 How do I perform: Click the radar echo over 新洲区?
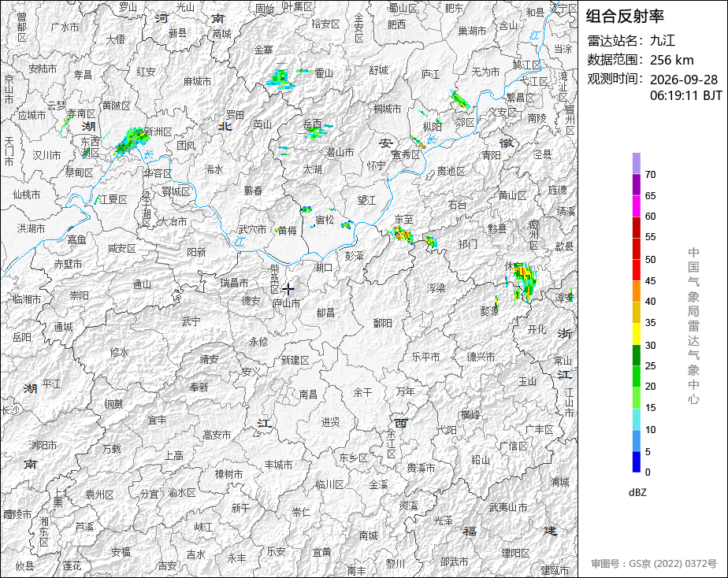(130, 140)
